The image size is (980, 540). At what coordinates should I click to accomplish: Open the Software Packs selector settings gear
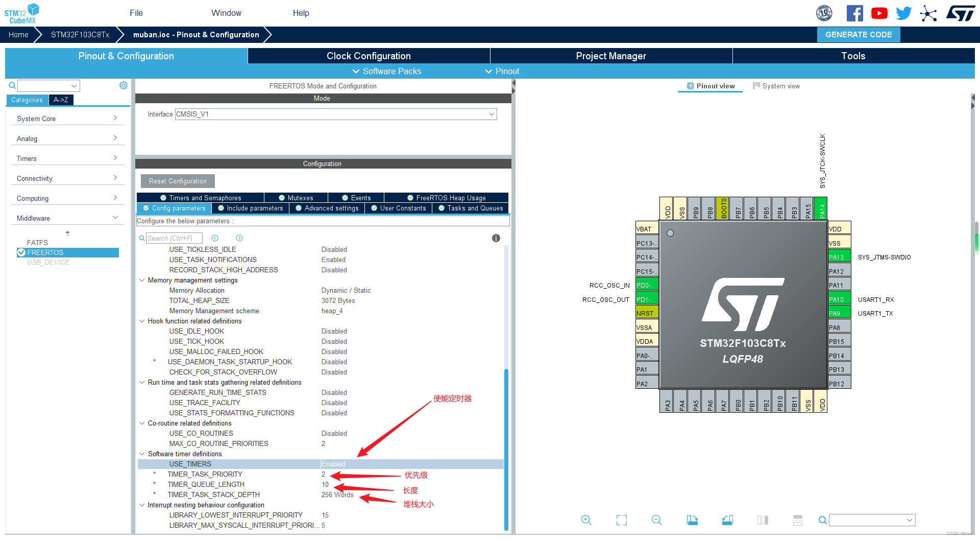click(123, 85)
